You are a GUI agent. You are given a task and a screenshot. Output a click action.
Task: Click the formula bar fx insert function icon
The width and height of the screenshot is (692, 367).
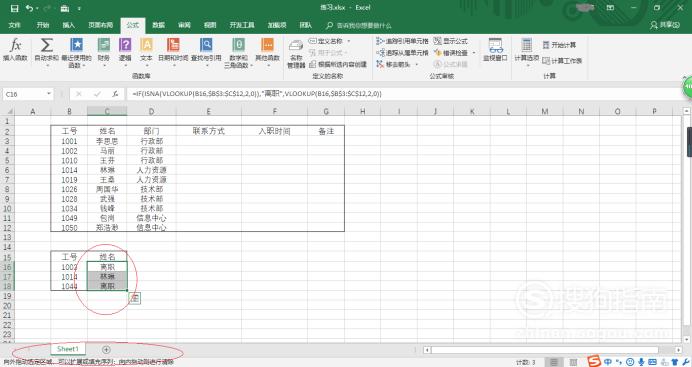coord(115,94)
